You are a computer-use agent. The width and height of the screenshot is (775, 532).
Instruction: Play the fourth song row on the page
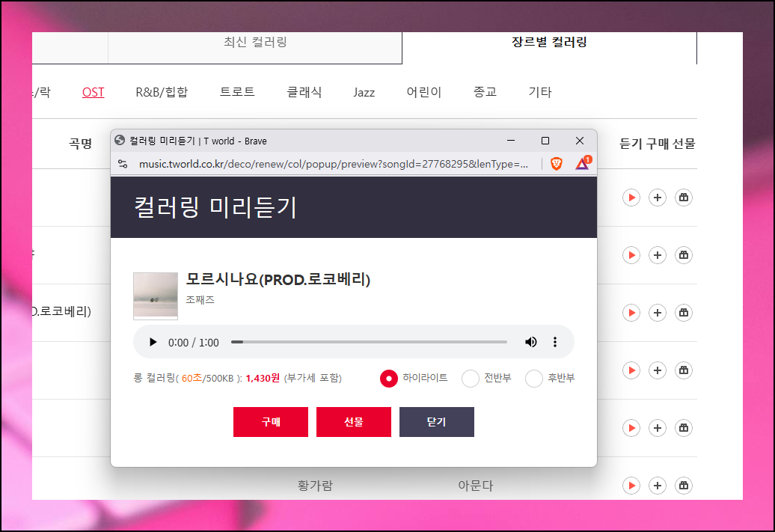tap(631, 370)
